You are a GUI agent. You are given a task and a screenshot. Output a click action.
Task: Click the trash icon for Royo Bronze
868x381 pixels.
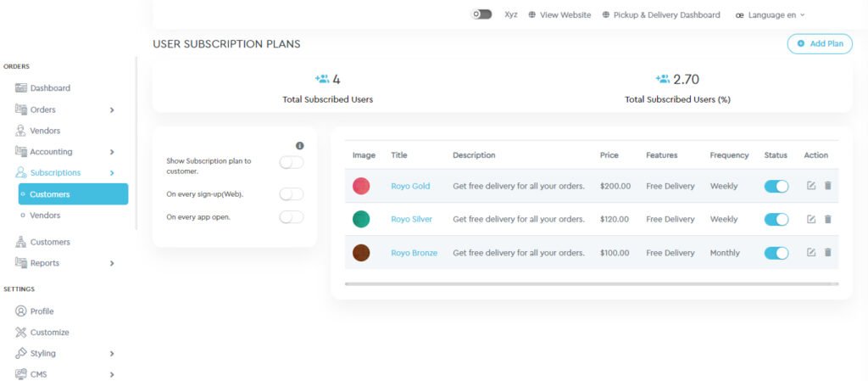tap(828, 253)
